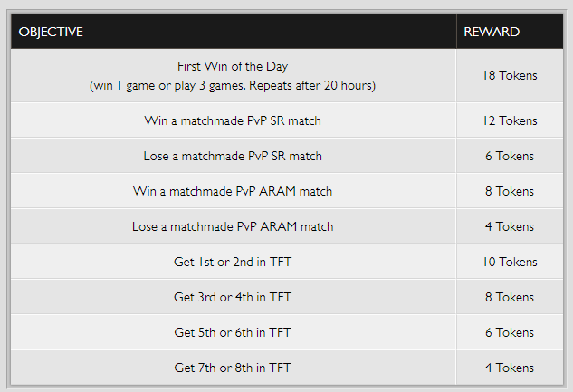The image size is (573, 392).
Task: Click the TFT 7th/8th 4 Tokens reward
Action: [510, 368]
